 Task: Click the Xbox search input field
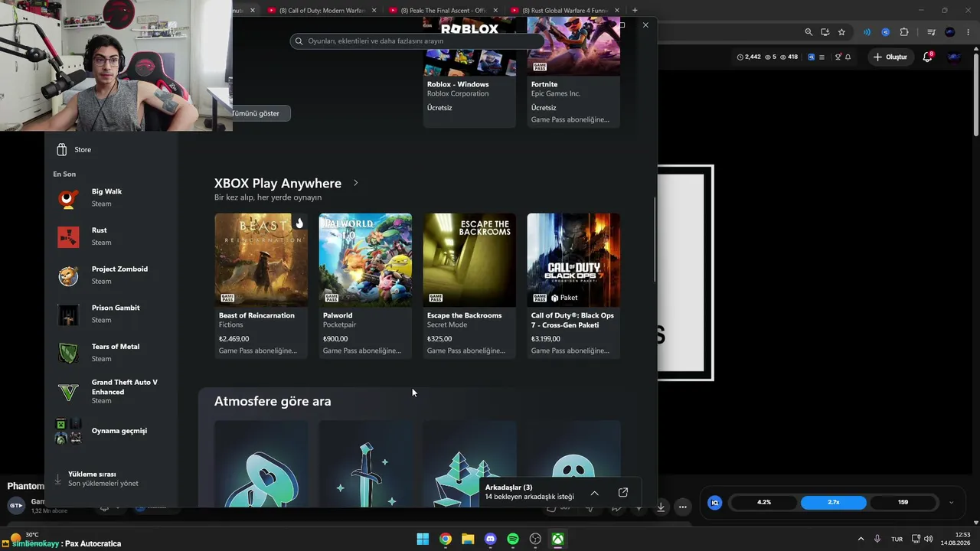pyautogui.click(x=417, y=41)
